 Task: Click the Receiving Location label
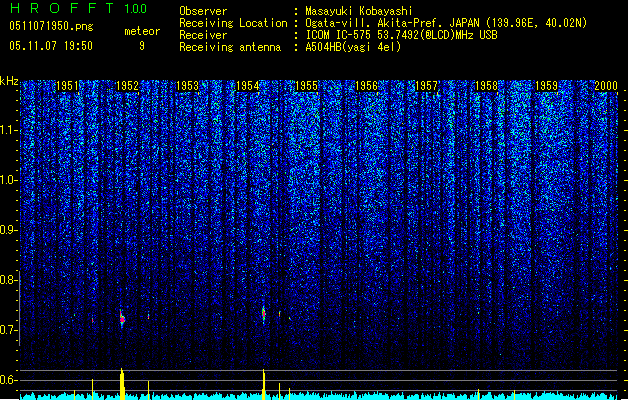pyautogui.click(x=233, y=23)
